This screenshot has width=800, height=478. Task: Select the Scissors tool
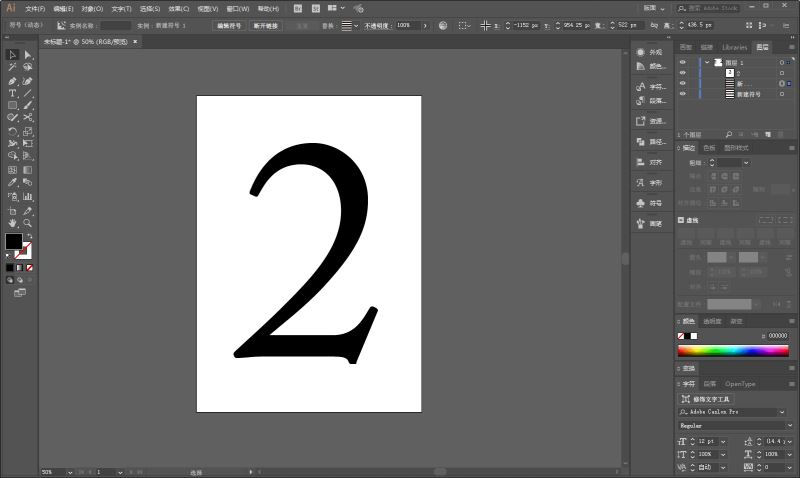point(28,117)
